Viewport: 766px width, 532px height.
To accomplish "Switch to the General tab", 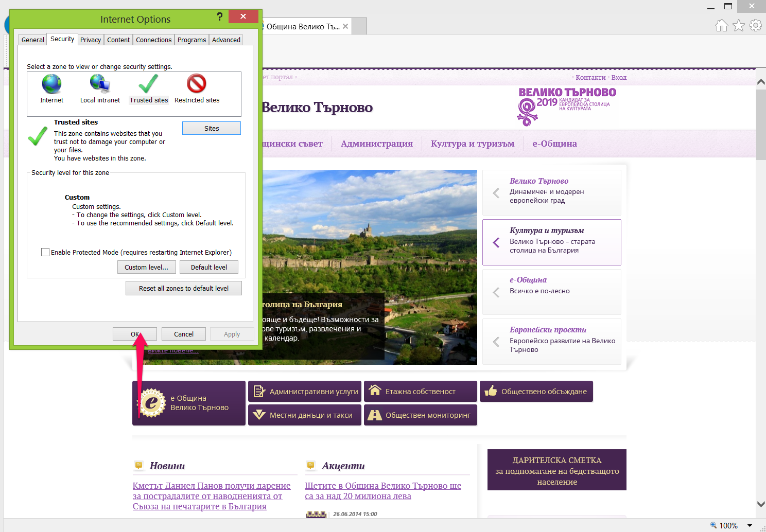I will [x=33, y=40].
